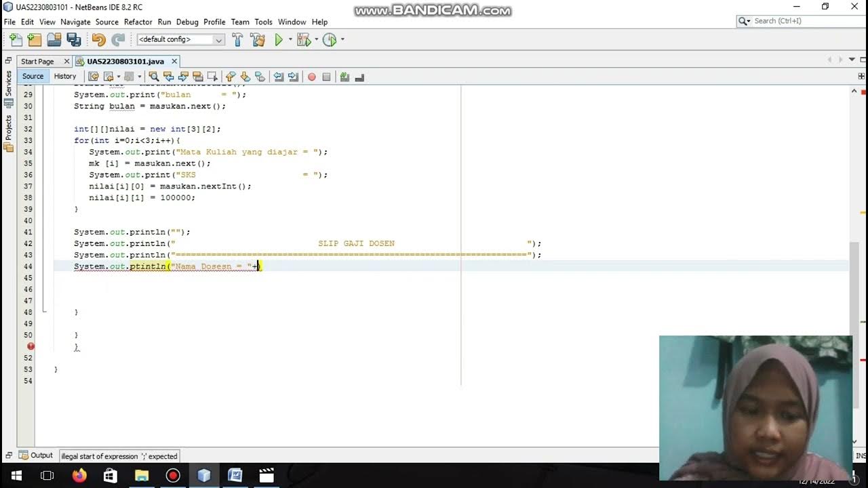Open the Navigate menu

coord(75,22)
